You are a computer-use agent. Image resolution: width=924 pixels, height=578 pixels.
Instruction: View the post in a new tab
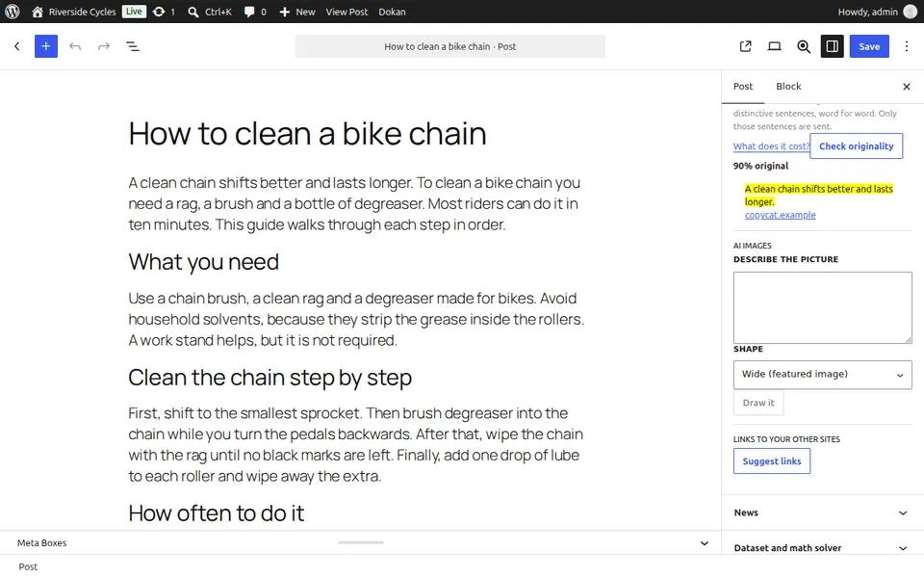(x=745, y=46)
